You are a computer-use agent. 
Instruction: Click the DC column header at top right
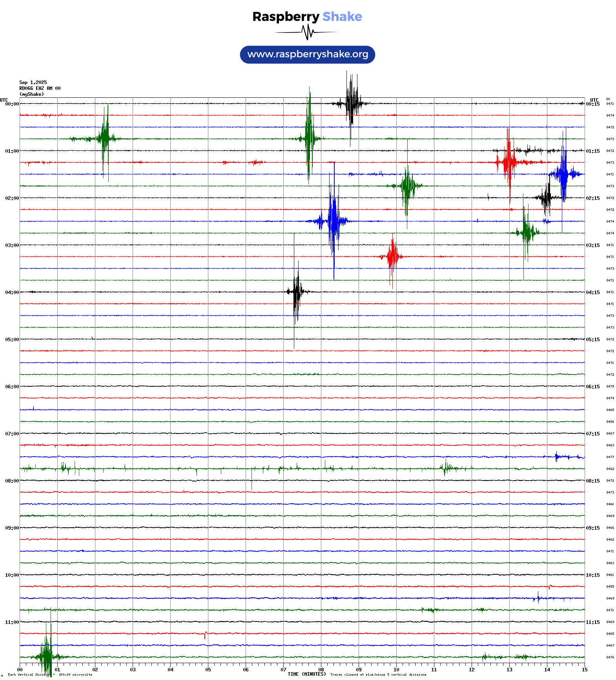point(608,99)
